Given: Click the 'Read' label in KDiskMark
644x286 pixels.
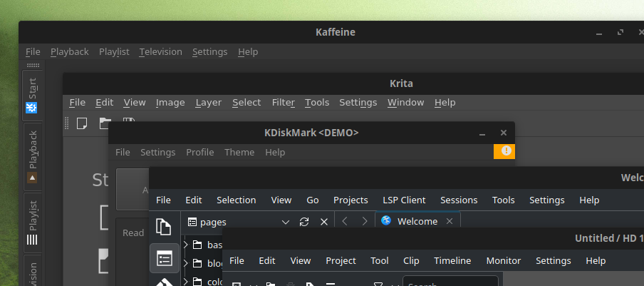Looking at the screenshot, I should coord(133,233).
